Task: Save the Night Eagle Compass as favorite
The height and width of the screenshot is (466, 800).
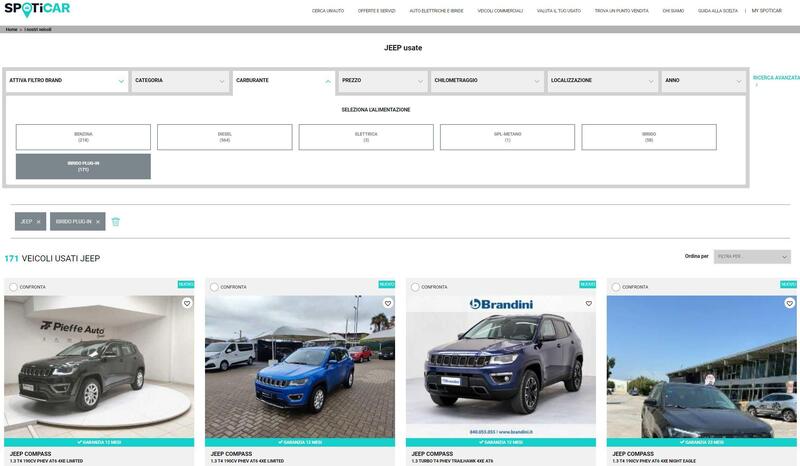Action: coord(790,303)
